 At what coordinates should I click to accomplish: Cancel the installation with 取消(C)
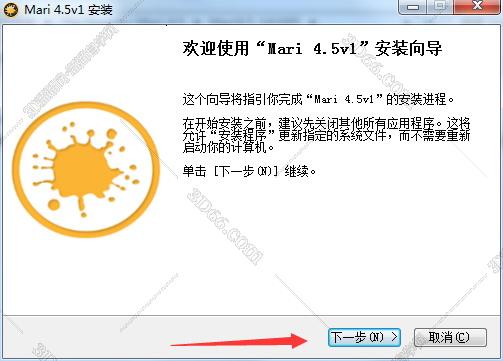click(450, 337)
